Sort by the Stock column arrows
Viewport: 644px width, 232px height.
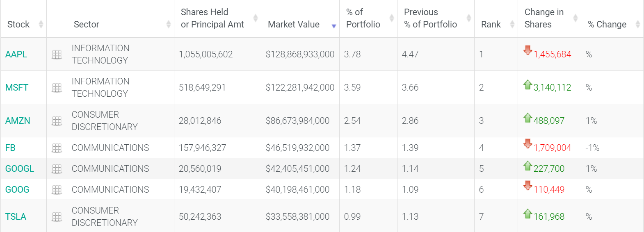(x=41, y=24)
